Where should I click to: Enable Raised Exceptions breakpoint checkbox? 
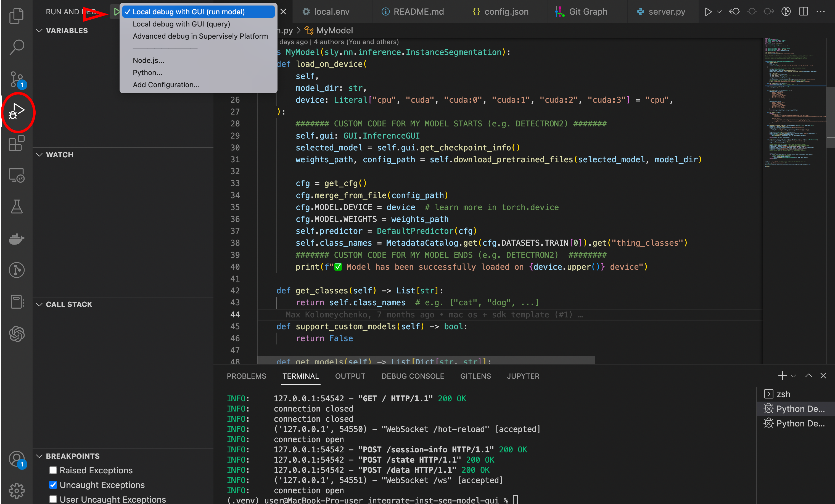point(53,470)
